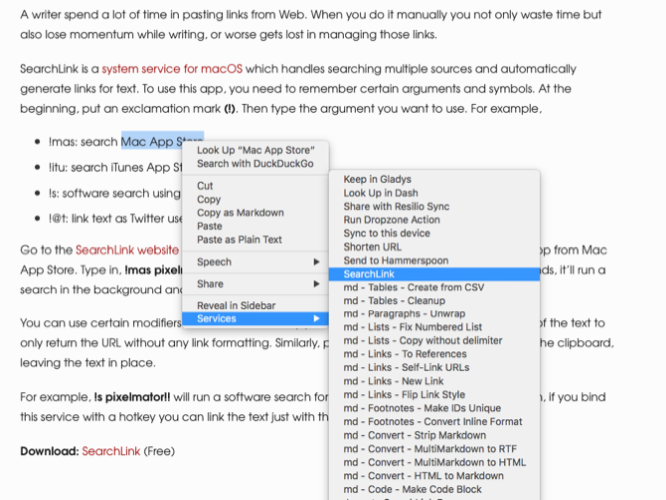Choose Copy as Markdown
The width and height of the screenshot is (666, 500).
[x=240, y=213]
